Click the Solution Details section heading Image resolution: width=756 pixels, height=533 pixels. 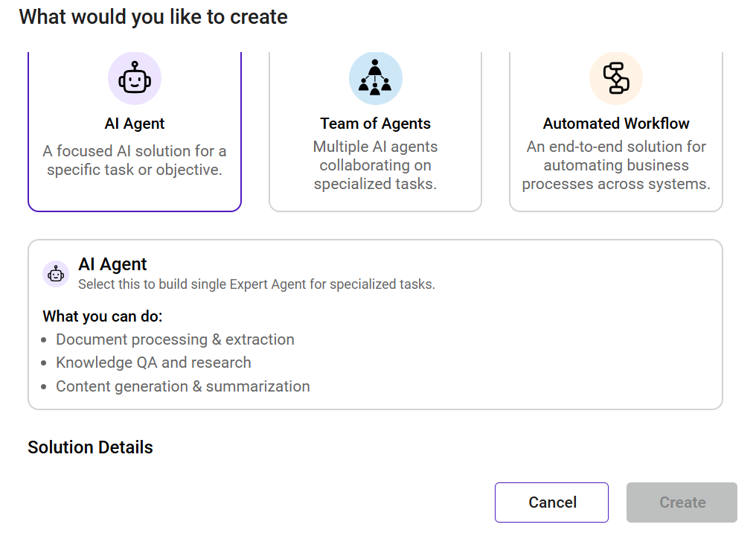90,447
